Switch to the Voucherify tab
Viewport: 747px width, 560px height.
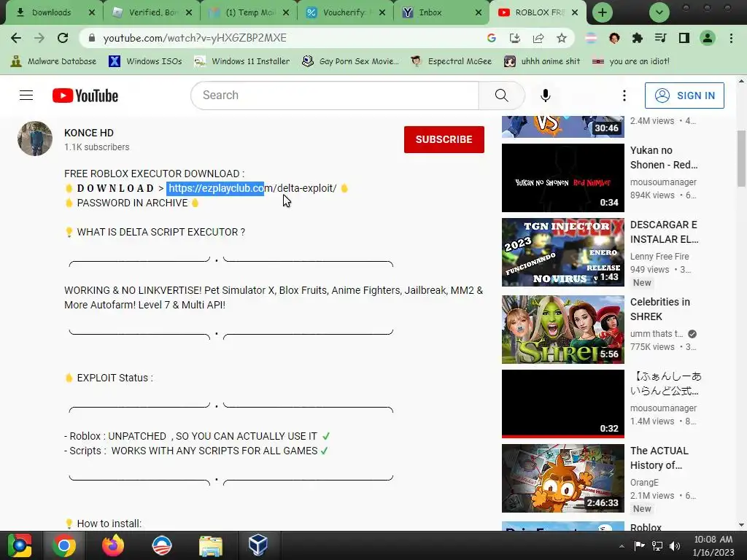347,12
